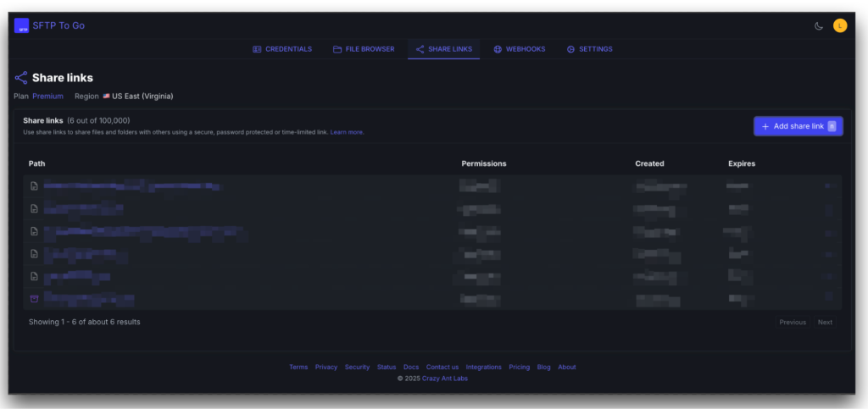
Task: Open the Credentials tab
Action: coord(282,49)
